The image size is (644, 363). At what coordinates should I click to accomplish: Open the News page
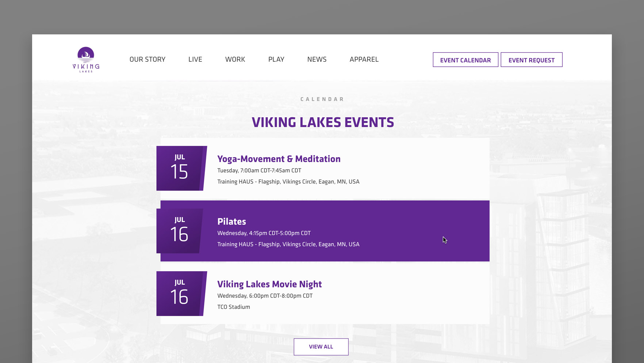point(317,59)
